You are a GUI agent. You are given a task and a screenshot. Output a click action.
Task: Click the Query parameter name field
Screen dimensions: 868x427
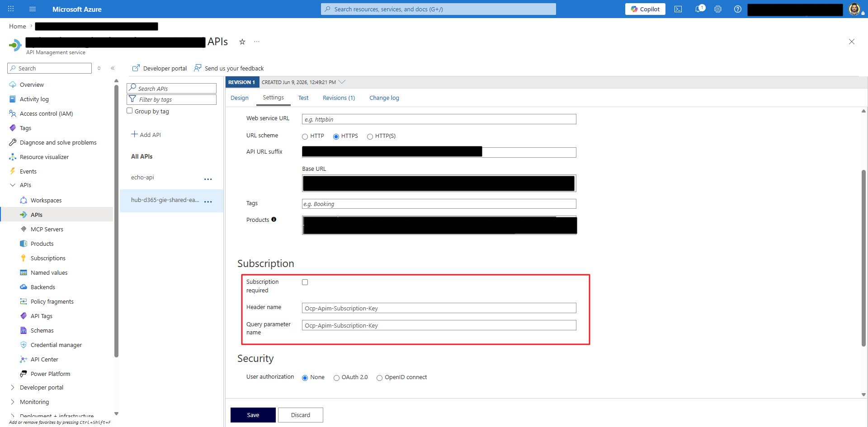439,325
